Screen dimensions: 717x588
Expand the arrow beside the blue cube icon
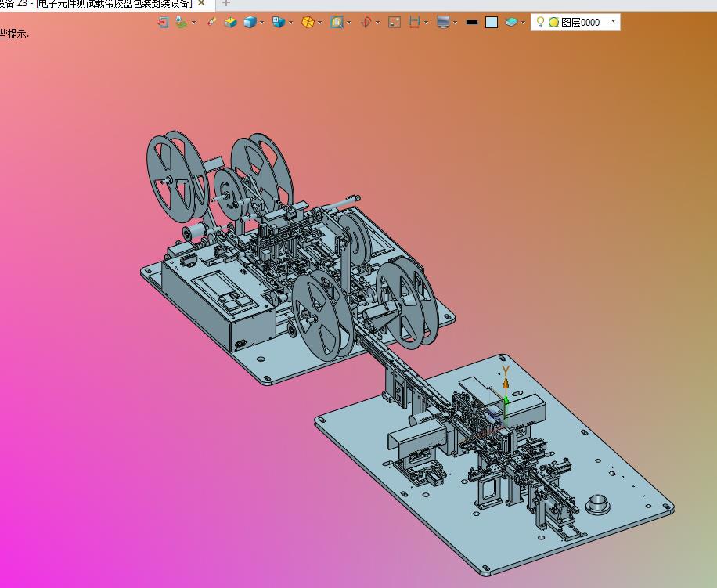261,22
